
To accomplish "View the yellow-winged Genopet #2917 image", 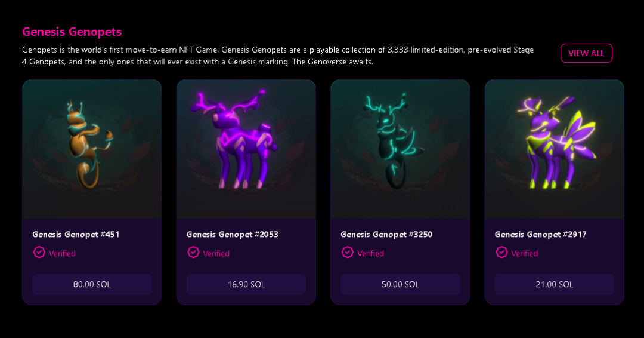I will [x=554, y=149].
